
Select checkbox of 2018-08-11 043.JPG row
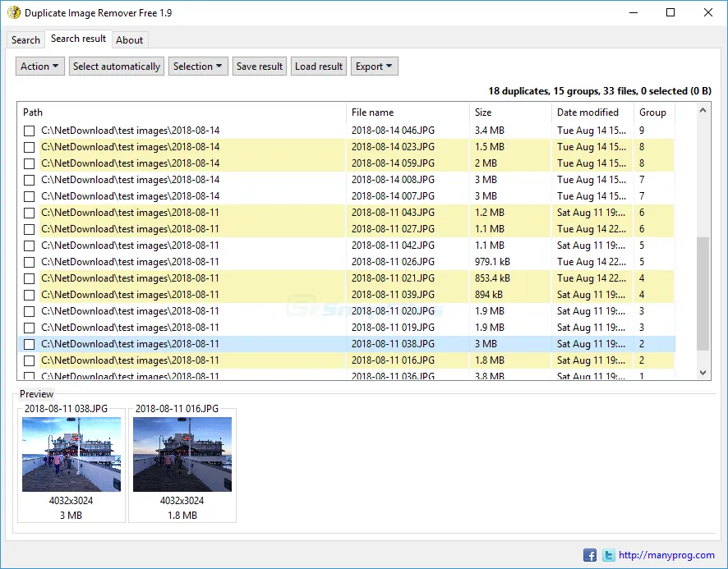(x=30, y=213)
